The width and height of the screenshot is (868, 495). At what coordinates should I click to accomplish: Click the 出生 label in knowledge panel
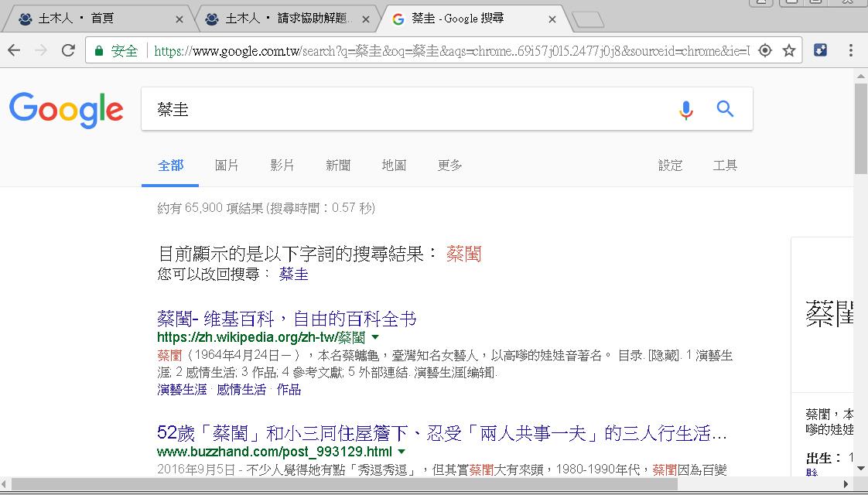point(822,458)
